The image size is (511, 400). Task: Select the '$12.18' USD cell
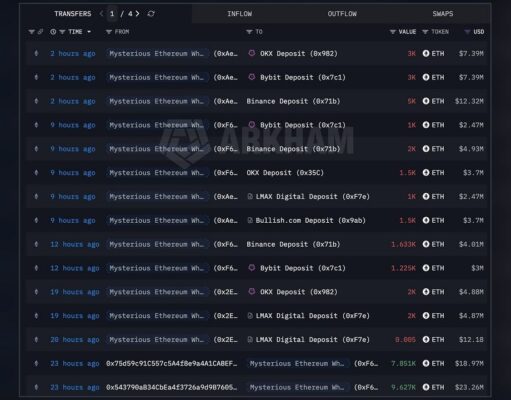click(471, 339)
